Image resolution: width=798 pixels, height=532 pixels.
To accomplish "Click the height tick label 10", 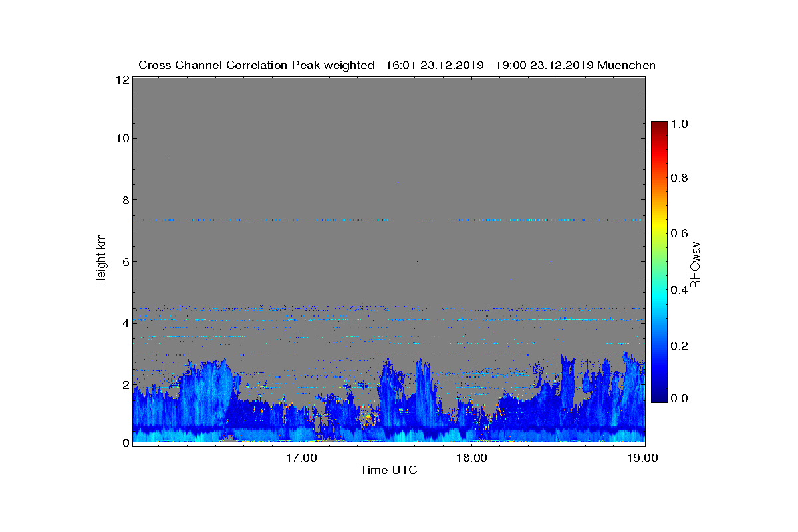I will (x=122, y=138).
